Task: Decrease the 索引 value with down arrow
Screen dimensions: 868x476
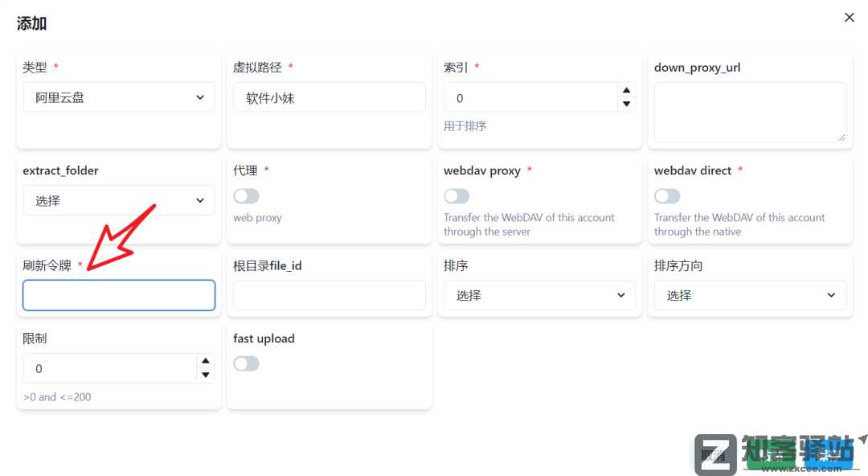Action: pos(627,105)
